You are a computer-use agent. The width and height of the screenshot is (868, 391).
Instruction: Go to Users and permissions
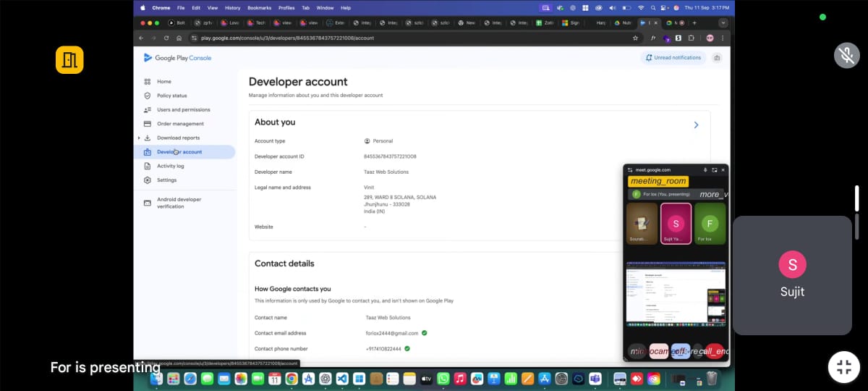pyautogui.click(x=183, y=110)
